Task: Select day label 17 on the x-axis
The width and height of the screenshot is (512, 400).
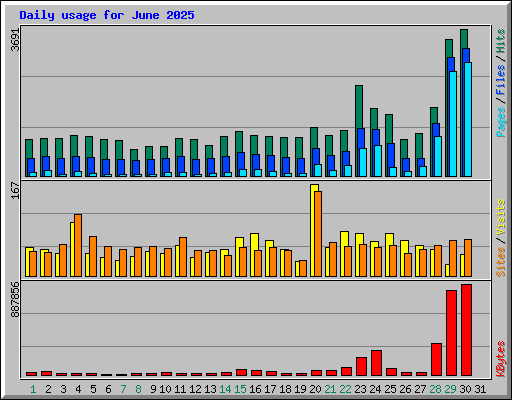Action: coord(270,389)
